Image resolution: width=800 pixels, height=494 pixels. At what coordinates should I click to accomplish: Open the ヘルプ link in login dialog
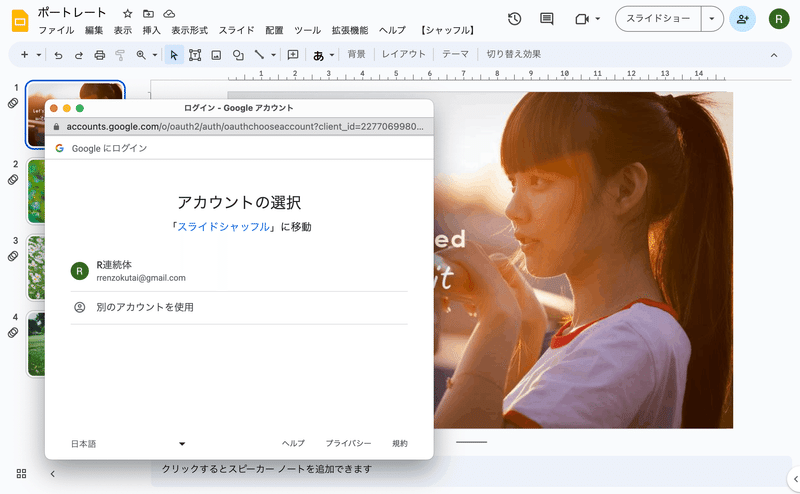point(293,443)
